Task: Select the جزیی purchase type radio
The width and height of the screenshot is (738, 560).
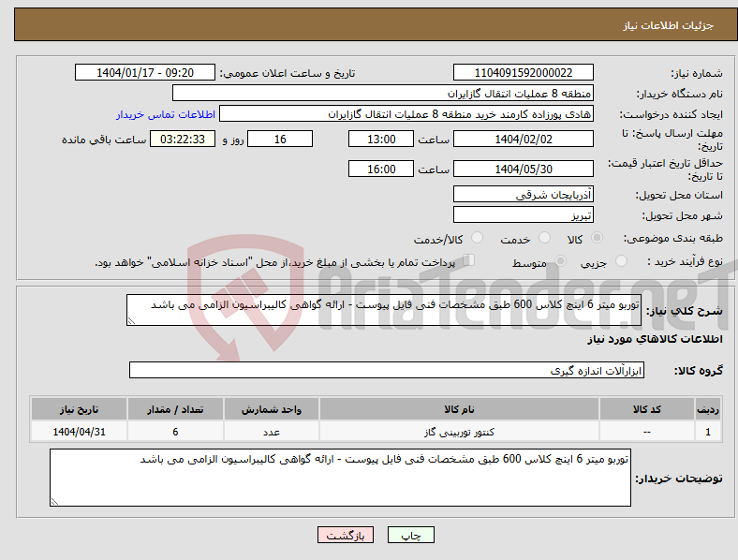Action: [621, 260]
